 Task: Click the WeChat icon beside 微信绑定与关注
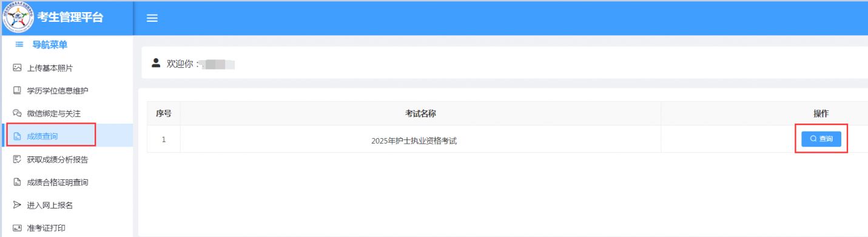[17, 113]
